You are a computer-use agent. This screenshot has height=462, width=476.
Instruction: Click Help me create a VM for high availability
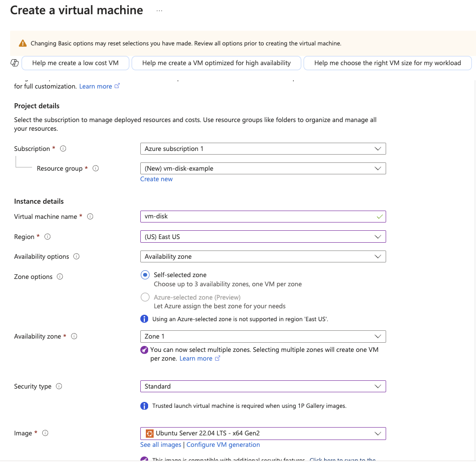coord(216,63)
